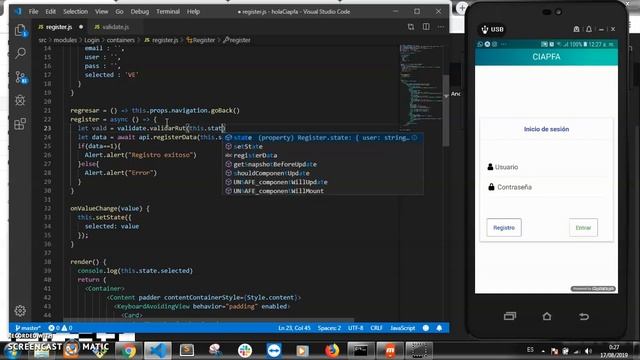
Task: Click the USB connection badge on phone mirror
Action: click(x=492, y=29)
